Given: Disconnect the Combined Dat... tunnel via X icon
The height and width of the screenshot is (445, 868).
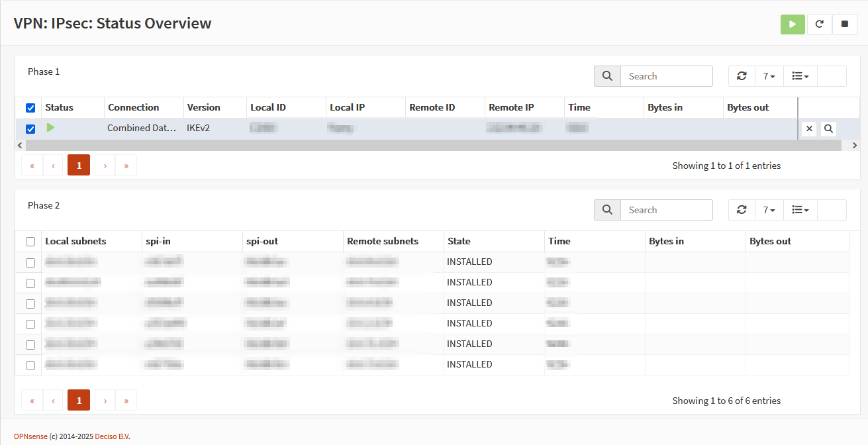Looking at the screenshot, I should pos(808,129).
